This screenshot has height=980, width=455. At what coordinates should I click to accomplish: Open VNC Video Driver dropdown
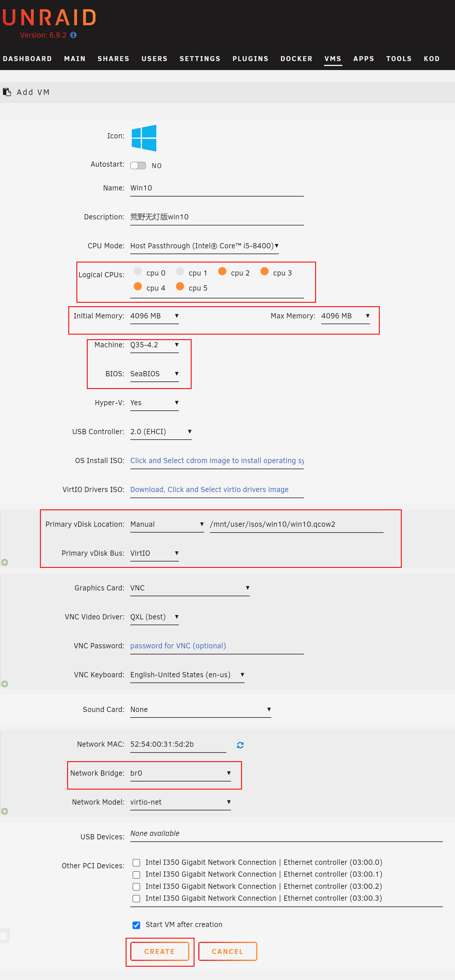(155, 617)
